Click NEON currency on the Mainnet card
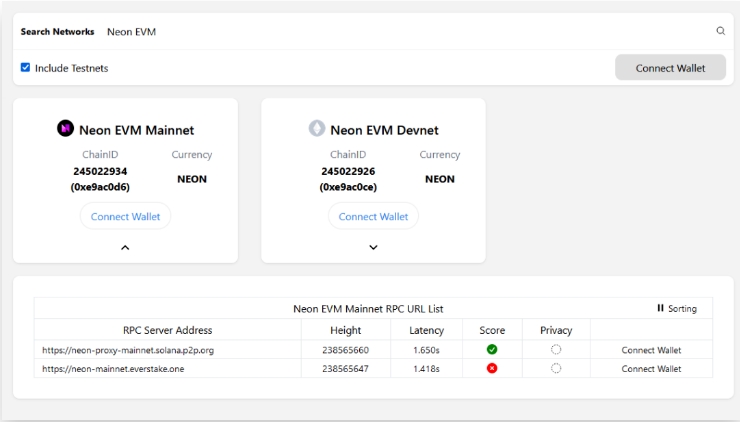Image resolution: width=740 pixels, height=422 pixels. click(192, 179)
